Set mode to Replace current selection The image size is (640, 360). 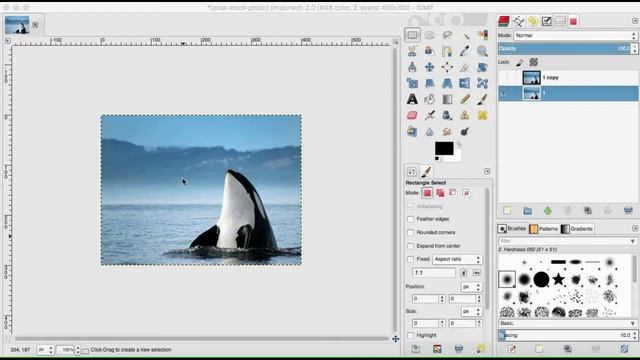[427, 193]
